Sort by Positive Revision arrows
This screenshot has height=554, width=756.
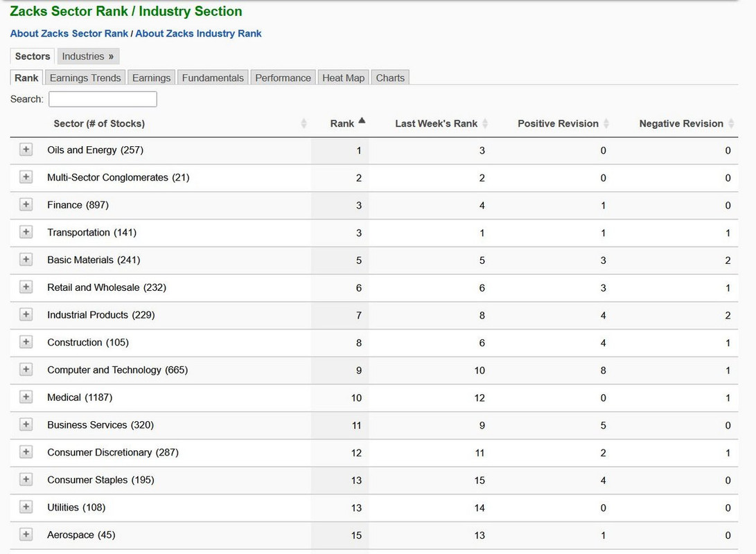(x=606, y=124)
